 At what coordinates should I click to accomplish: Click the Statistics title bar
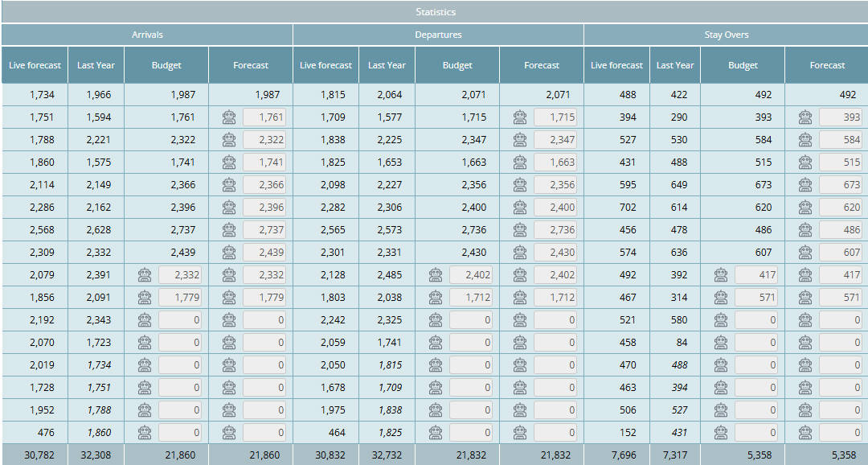(435, 12)
